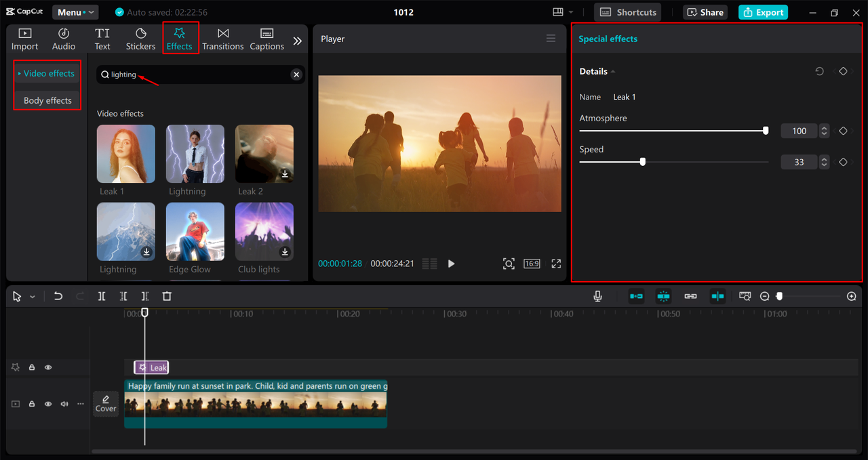Hide the main video track
This screenshot has width=868, height=460.
[48, 404]
